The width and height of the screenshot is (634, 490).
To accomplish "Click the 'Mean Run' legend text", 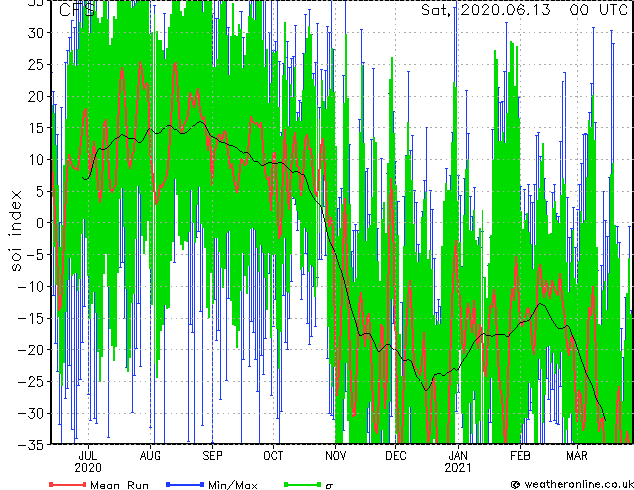I will click(x=119, y=485).
